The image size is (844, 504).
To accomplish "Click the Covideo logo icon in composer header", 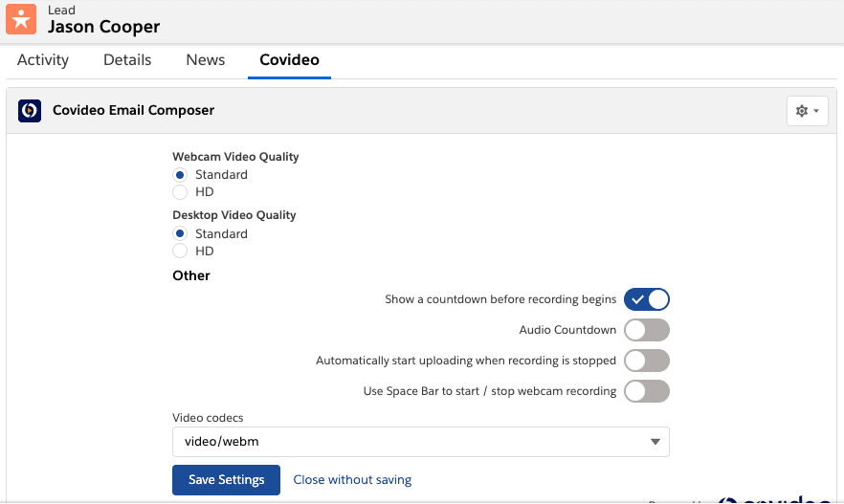I will coord(30,111).
